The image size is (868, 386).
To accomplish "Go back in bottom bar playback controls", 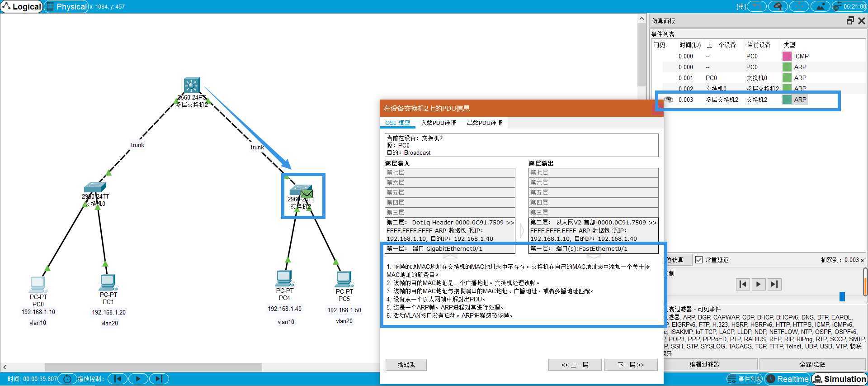I will pyautogui.click(x=118, y=379).
